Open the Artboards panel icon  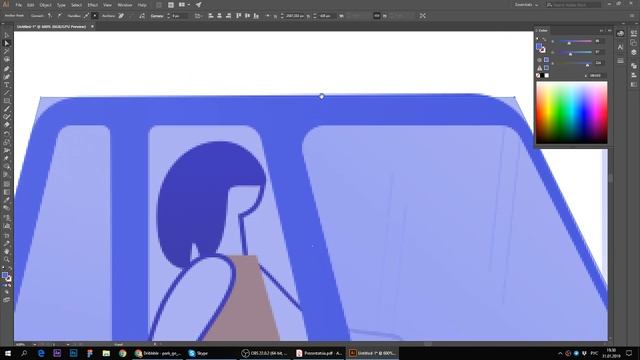tap(633, 43)
